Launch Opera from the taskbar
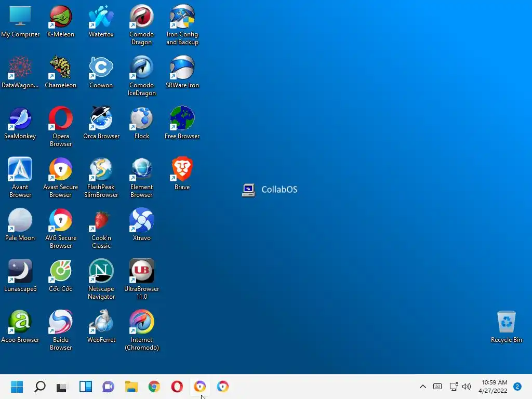This screenshot has height=399, width=532. pos(177,387)
